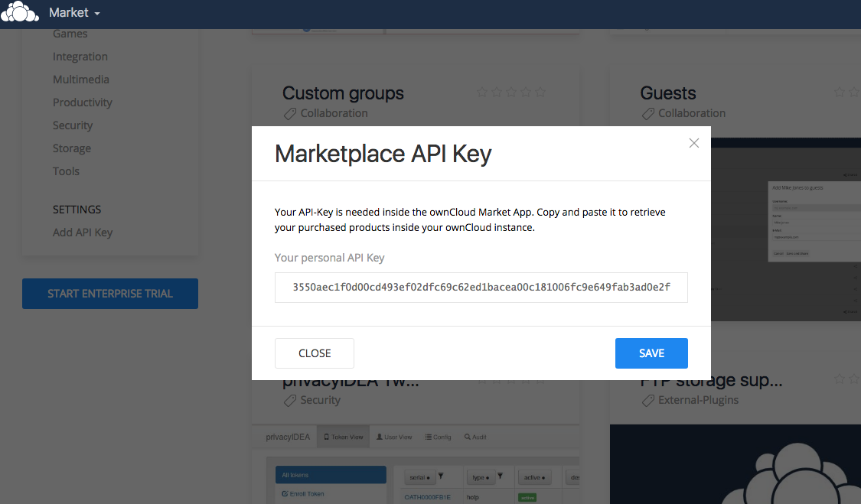
Task: Click the ownCloud logo icon
Action: tap(20, 11)
